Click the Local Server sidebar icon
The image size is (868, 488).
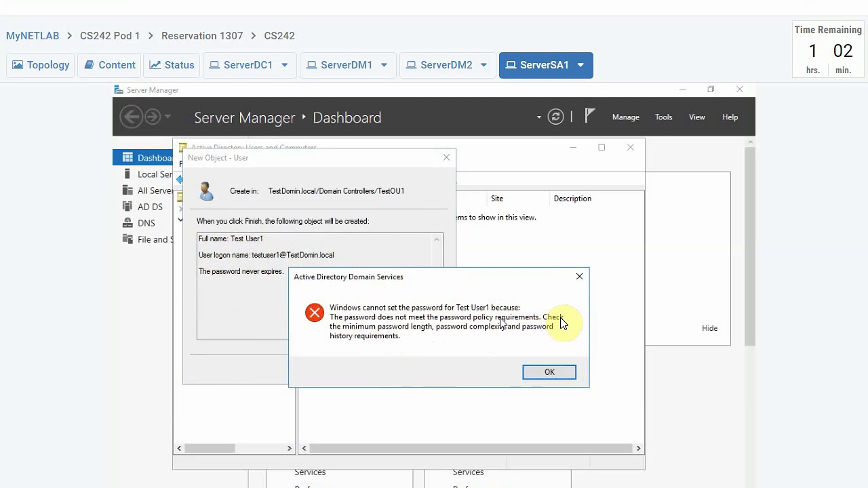[x=127, y=174]
